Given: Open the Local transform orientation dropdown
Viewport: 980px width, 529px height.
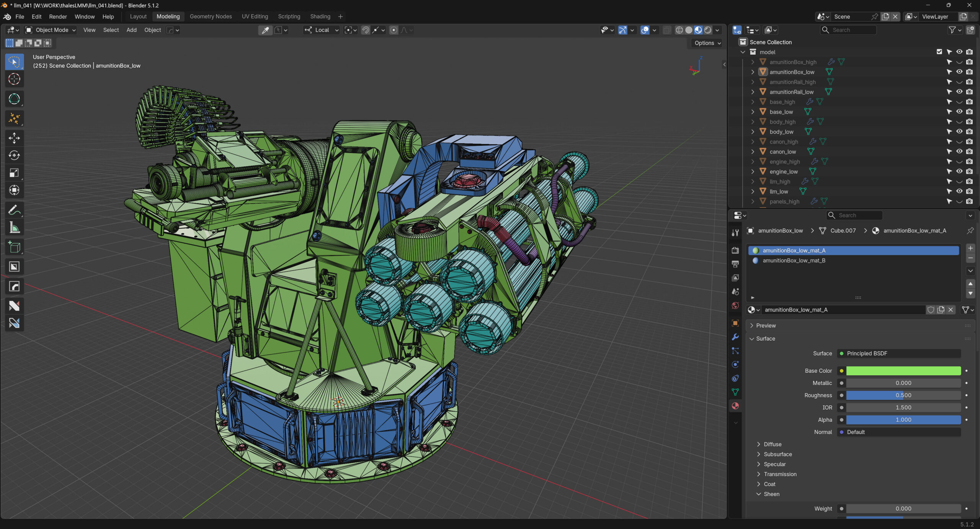Looking at the screenshot, I should click(322, 30).
